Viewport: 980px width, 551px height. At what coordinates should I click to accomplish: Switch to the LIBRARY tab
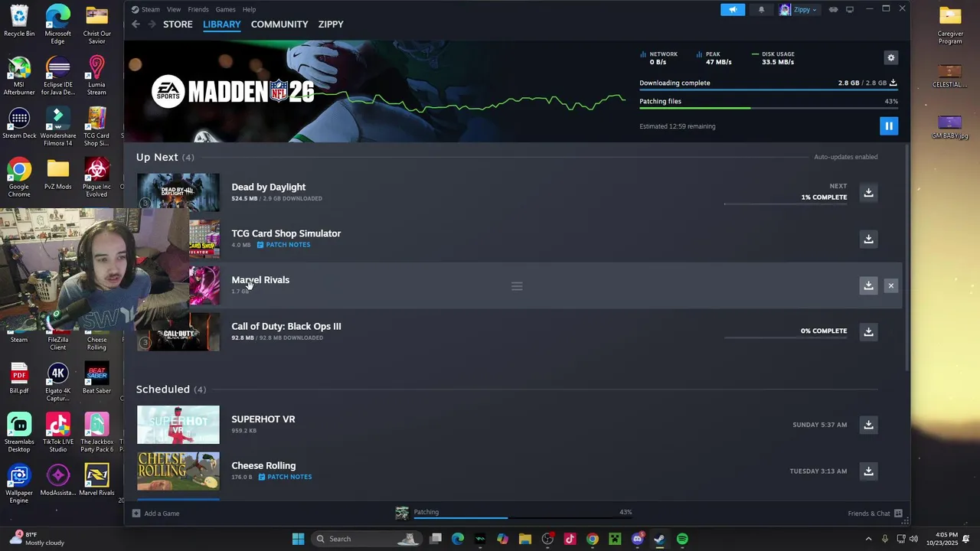coord(221,24)
